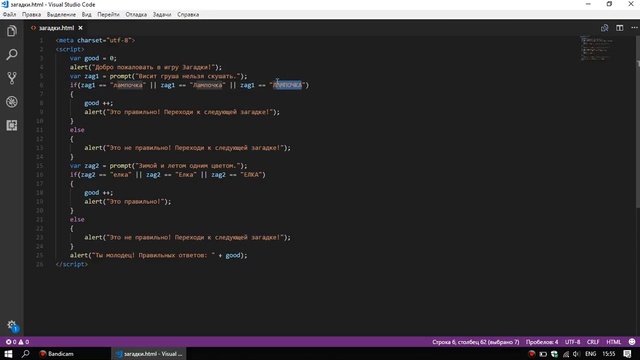Click the Windows Defender shield tray icon
640x360 pixels.
554,353
